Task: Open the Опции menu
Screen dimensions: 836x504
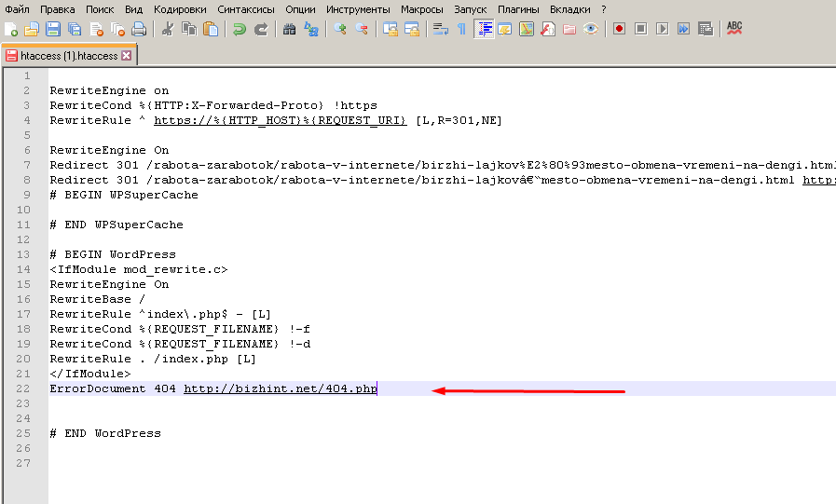Action: [300, 9]
